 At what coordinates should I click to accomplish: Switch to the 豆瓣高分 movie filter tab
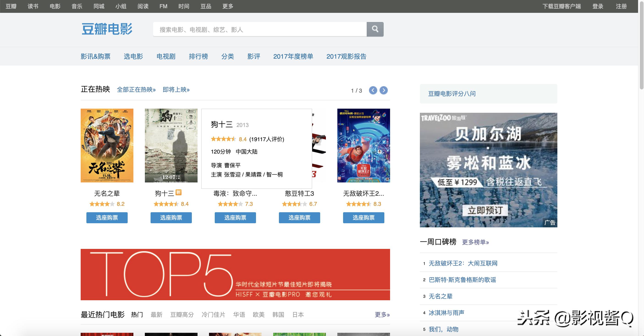tap(182, 314)
